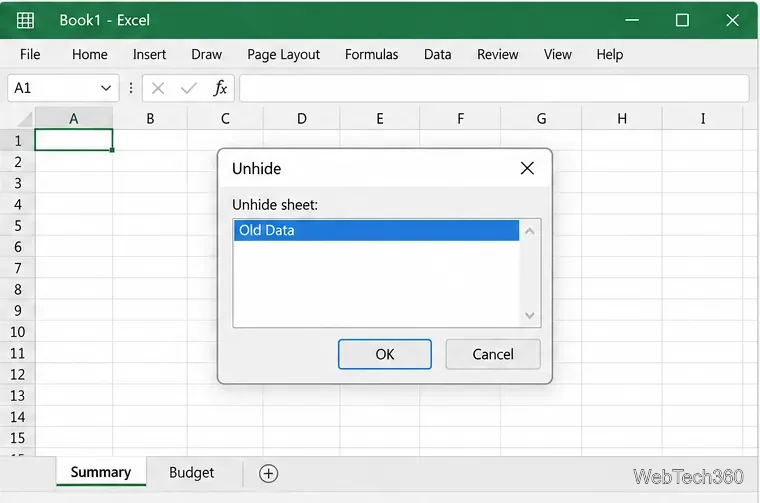
Task: Click inside the formula bar input
Action: tap(494, 88)
